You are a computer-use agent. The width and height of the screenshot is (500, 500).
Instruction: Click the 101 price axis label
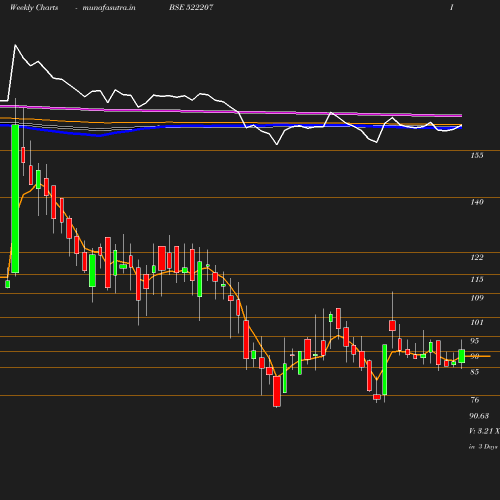pos(477,322)
